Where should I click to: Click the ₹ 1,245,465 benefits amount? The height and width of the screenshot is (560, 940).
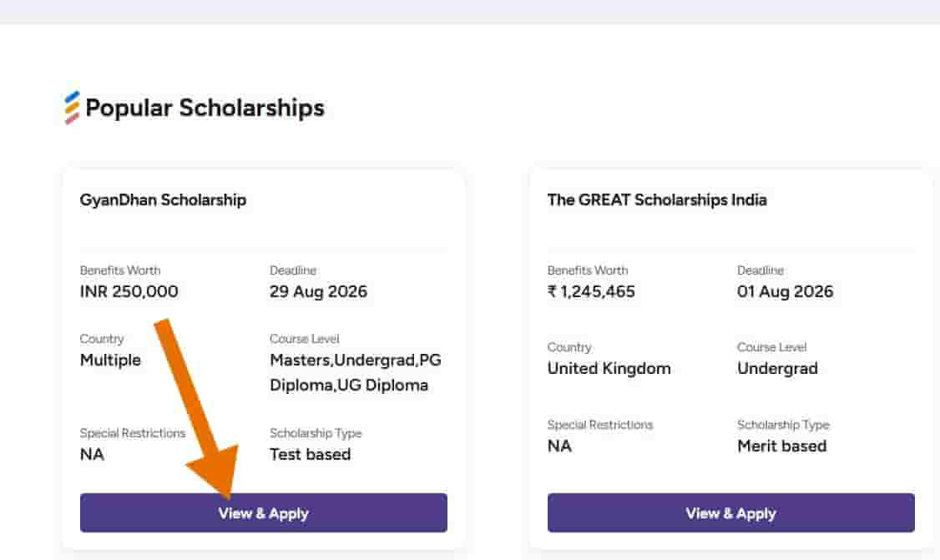591,291
